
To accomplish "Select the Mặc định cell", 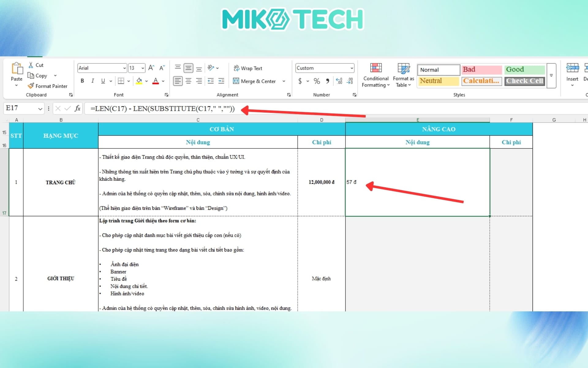I will click(x=322, y=264).
